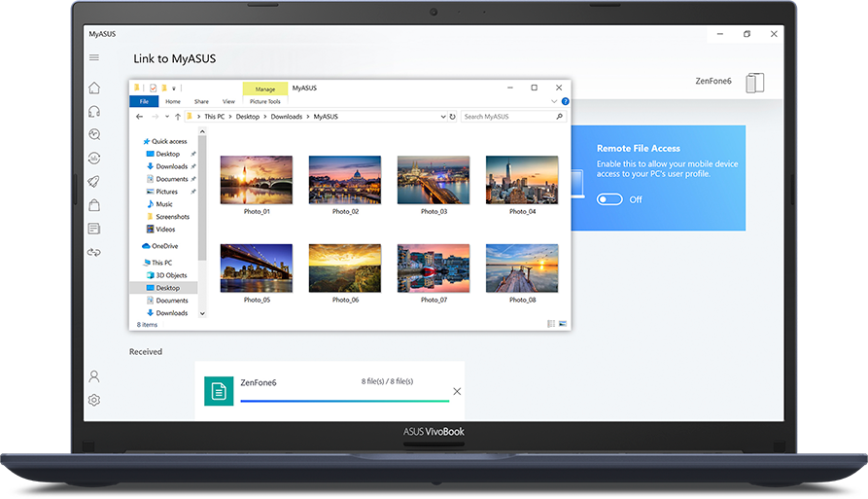Switch to large thumbnails view icon
The image size is (868, 499).
pyautogui.click(x=563, y=324)
